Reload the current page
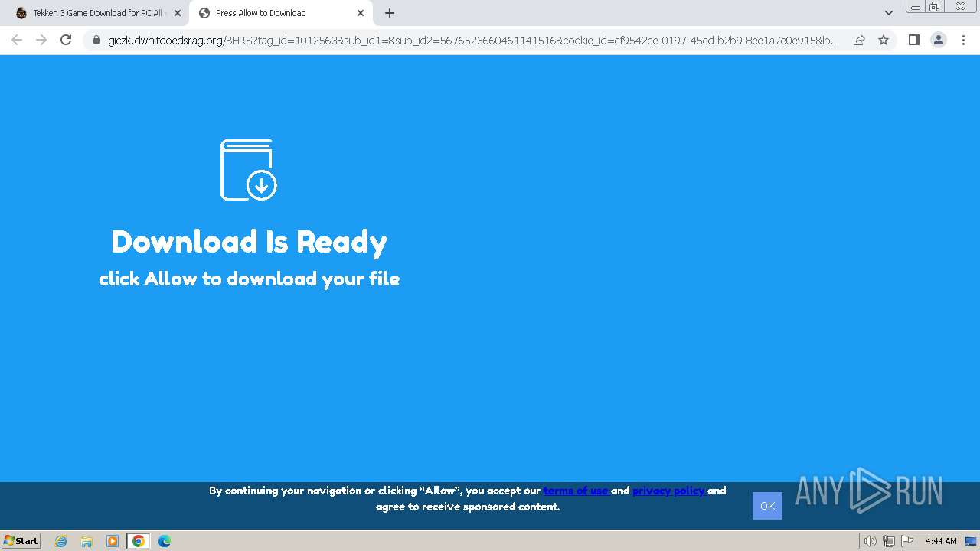This screenshot has width=980, height=551. click(66, 40)
